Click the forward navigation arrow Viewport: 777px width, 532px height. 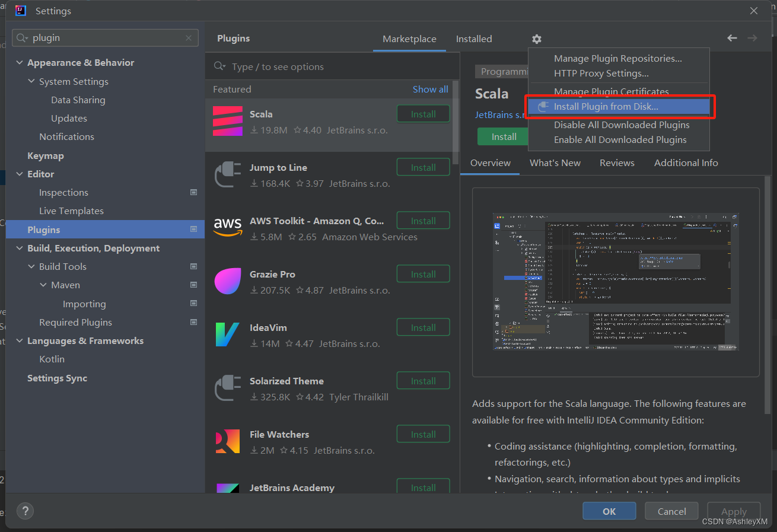752,38
